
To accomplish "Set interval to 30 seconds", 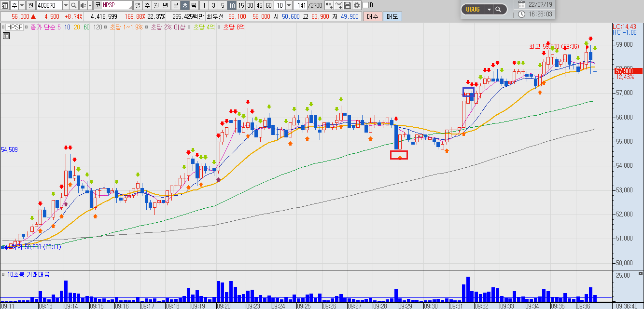I will point(250,5).
